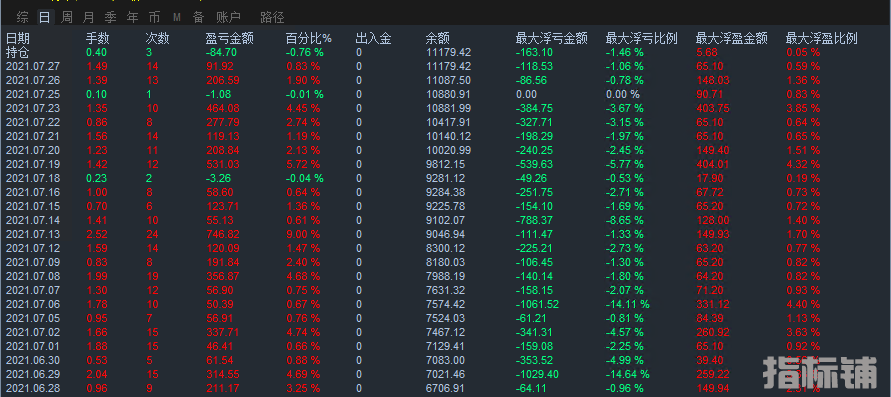Image resolution: width=891 pixels, height=397 pixels.
Task: Open the 路径 path tab
Action: point(272,17)
